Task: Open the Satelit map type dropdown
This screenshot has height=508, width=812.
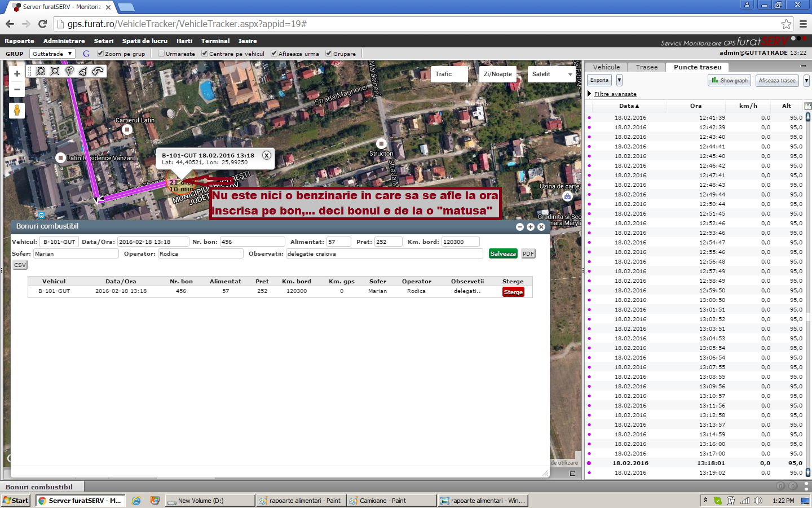Action: point(551,74)
